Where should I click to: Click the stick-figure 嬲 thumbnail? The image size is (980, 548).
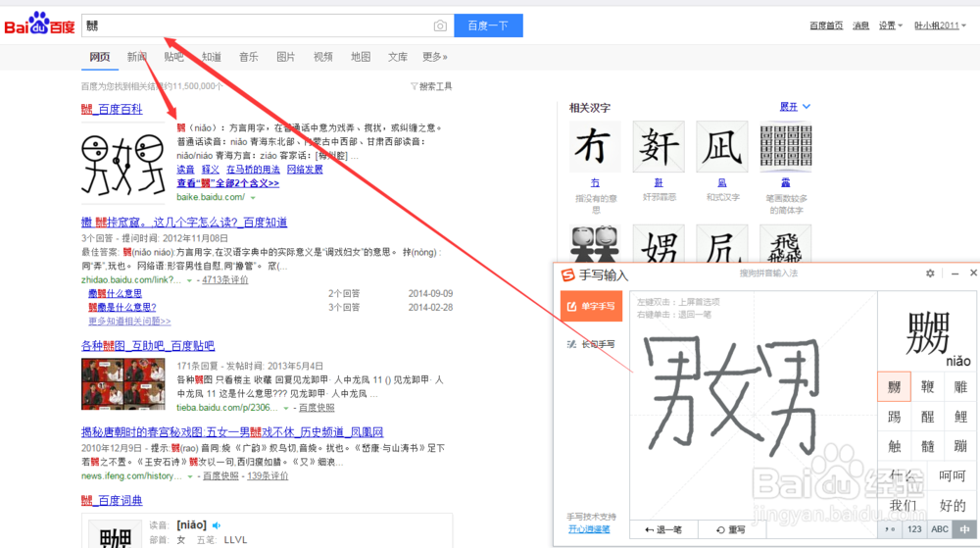[x=123, y=165]
